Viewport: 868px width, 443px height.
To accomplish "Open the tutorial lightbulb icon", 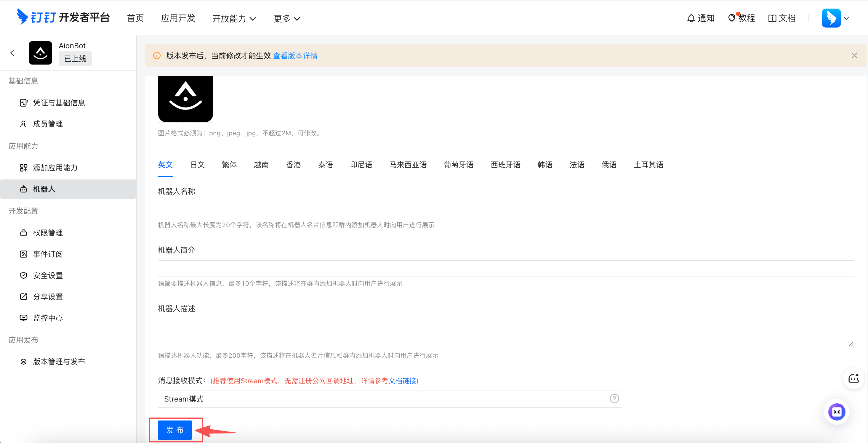I will coord(731,18).
